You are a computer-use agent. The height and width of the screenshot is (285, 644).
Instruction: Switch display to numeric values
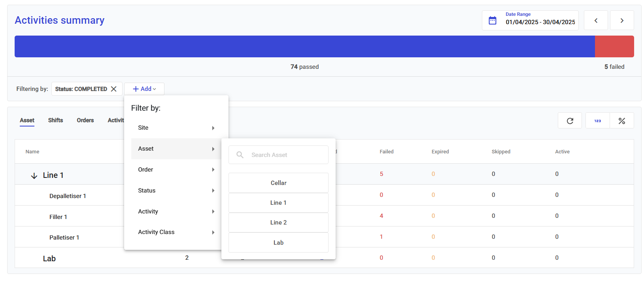pos(597,121)
